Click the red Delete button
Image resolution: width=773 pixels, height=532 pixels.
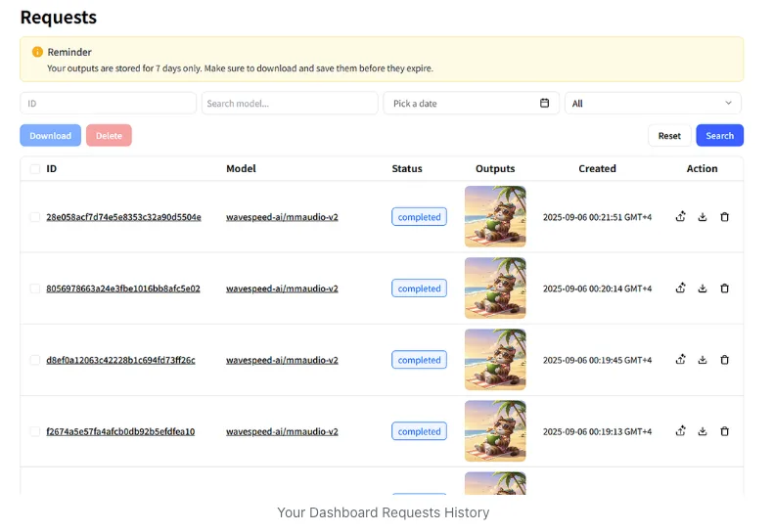click(109, 136)
